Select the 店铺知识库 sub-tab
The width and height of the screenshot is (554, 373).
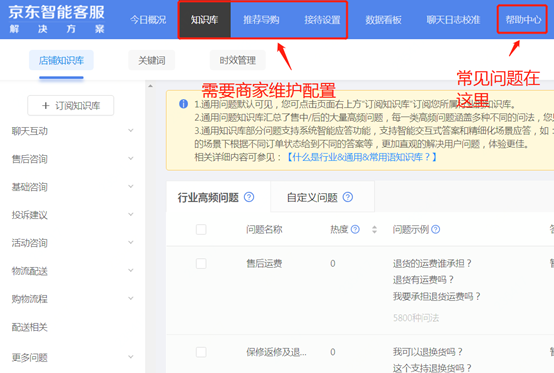61,60
